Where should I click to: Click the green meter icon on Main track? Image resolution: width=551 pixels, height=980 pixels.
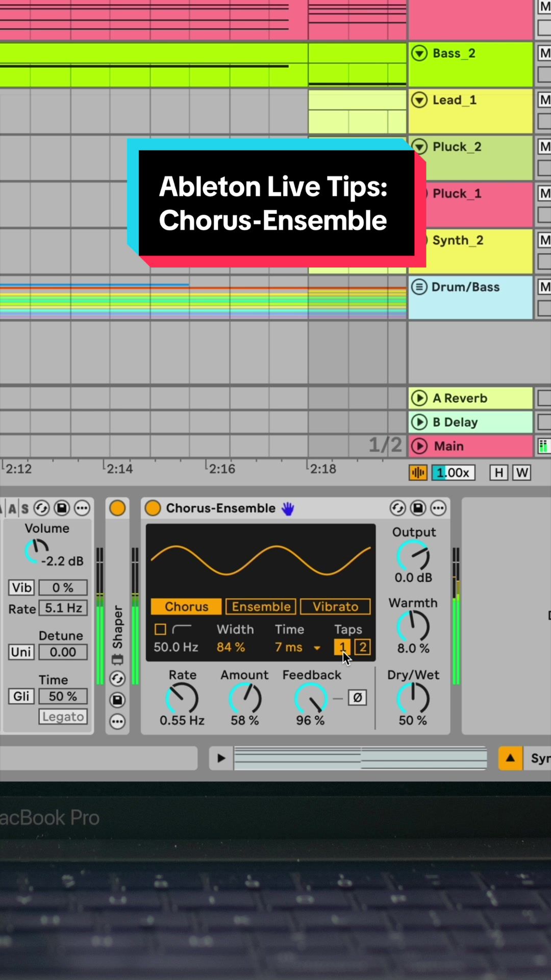[x=543, y=446]
